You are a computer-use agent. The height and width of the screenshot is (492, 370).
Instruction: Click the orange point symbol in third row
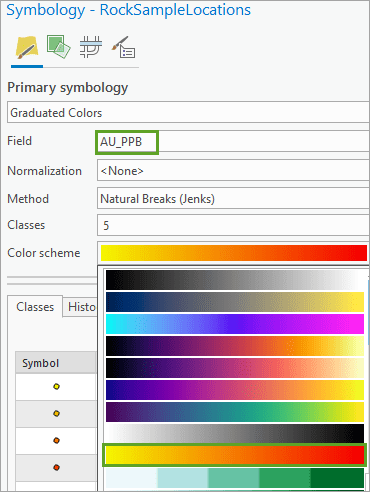56,440
